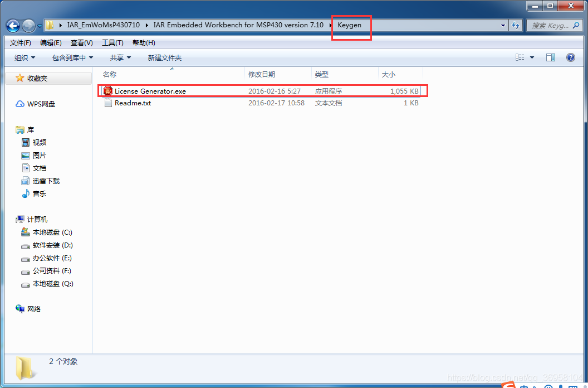Click the WPS网盘 cloud icon

tap(20, 104)
